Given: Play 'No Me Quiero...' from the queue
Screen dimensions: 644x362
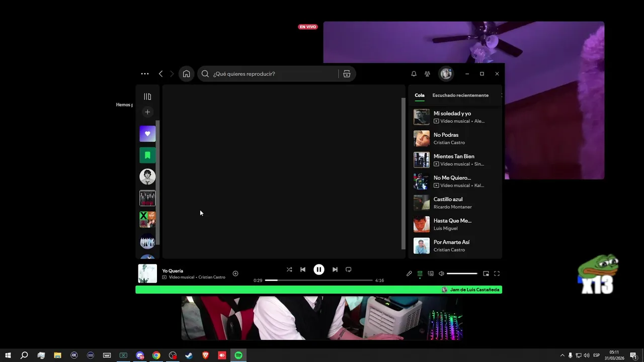Looking at the screenshot, I should click(456, 182).
